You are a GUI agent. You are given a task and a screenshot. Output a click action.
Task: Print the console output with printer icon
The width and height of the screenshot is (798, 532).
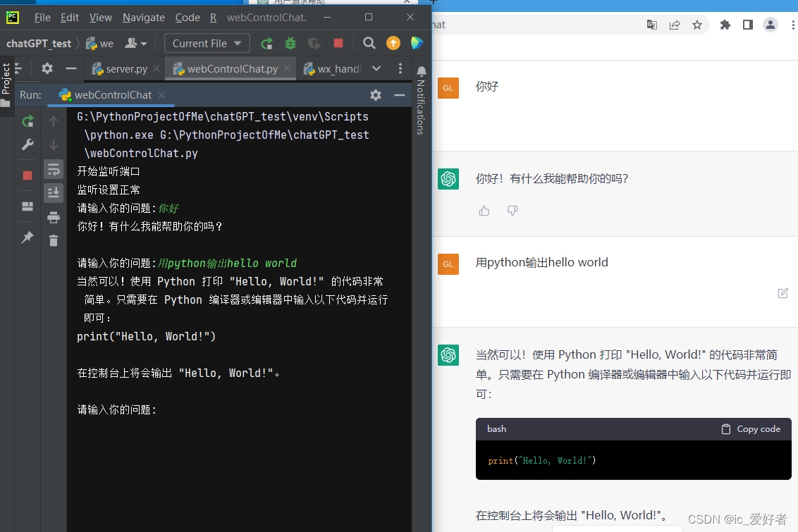[x=54, y=218]
